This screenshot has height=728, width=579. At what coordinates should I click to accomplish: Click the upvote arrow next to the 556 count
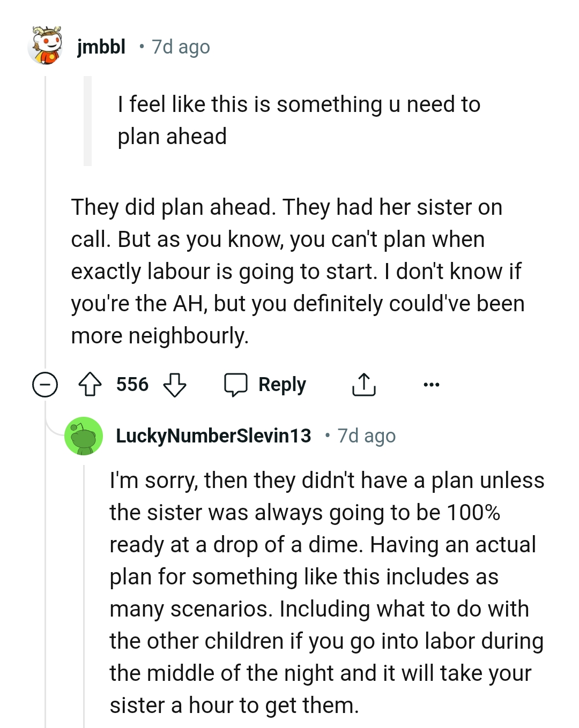pos(91,384)
